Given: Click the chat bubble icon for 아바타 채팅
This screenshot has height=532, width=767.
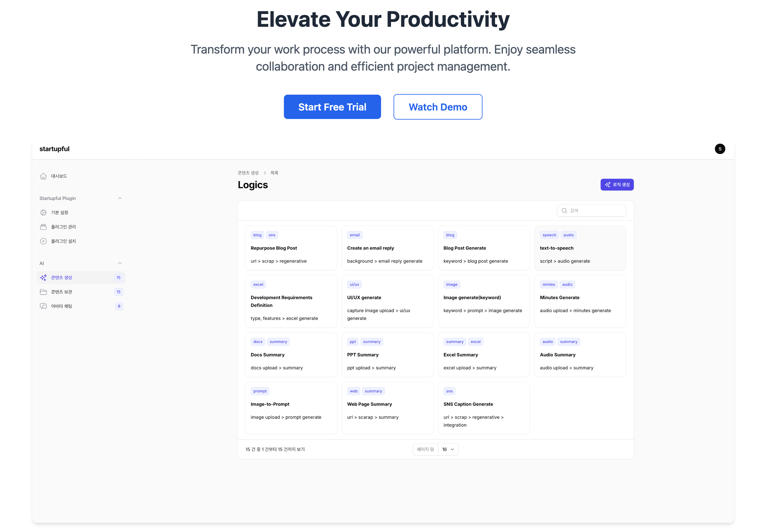Looking at the screenshot, I should [x=43, y=306].
